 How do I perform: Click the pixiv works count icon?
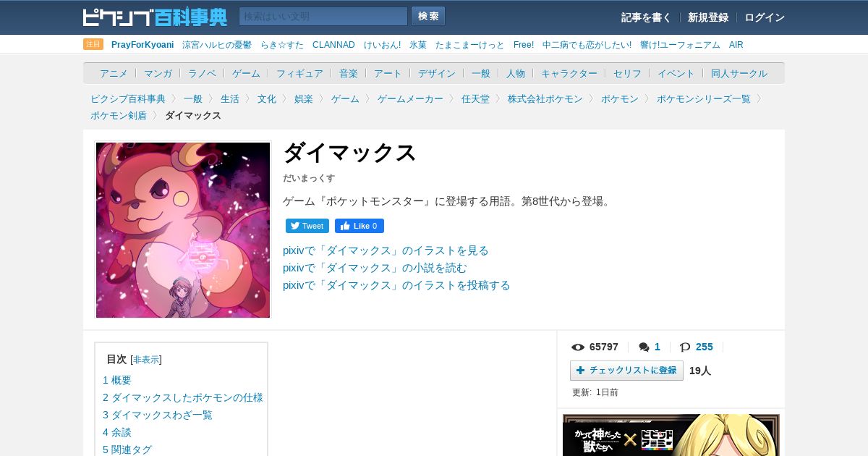tap(685, 347)
